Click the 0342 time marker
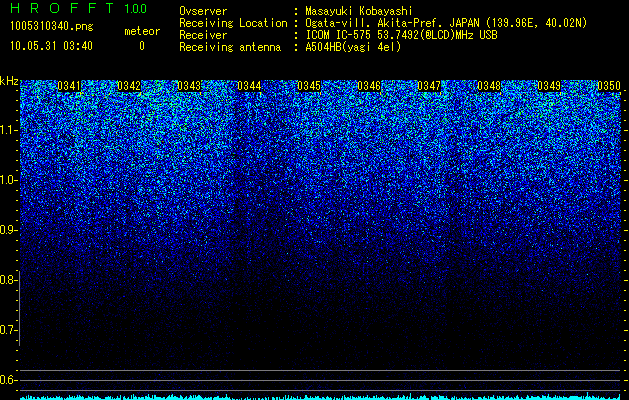 click(129, 86)
